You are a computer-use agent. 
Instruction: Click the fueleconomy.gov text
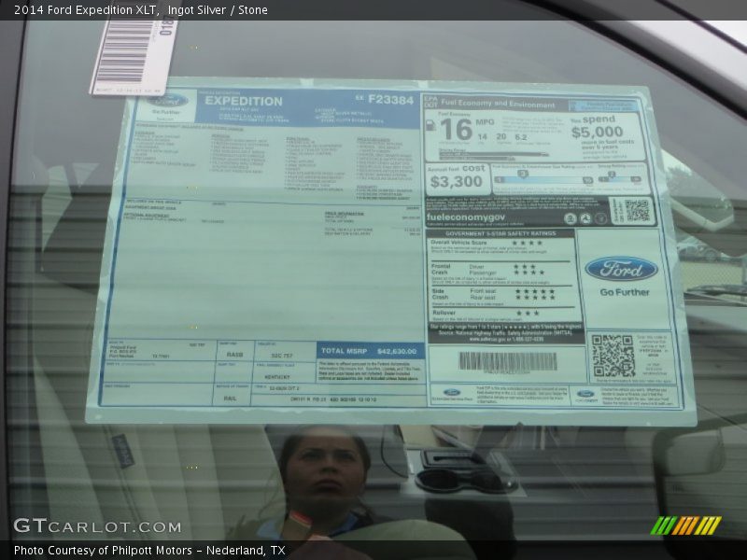(465, 217)
